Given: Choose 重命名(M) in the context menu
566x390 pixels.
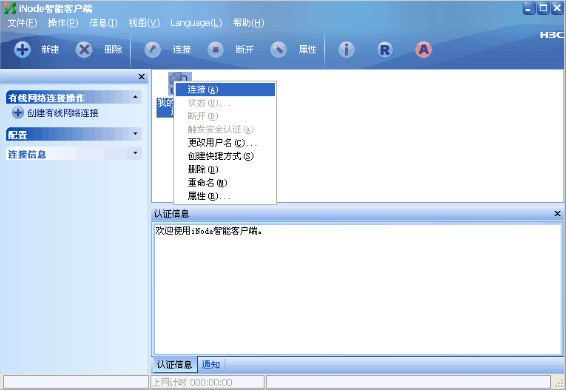Looking at the screenshot, I should click(x=225, y=182).
